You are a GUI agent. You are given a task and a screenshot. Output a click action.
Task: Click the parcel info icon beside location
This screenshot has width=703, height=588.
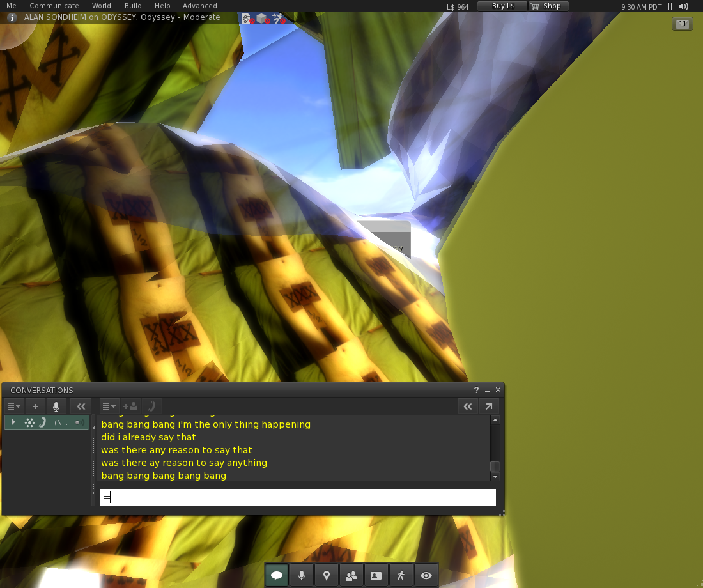coord(12,18)
